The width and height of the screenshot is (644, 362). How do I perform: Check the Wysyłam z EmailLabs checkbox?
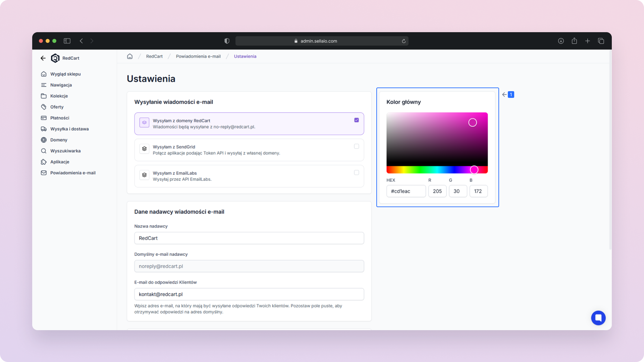click(x=357, y=173)
